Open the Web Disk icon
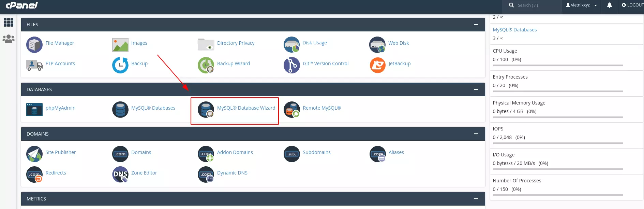The image size is (644, 209). coord(377,45)
